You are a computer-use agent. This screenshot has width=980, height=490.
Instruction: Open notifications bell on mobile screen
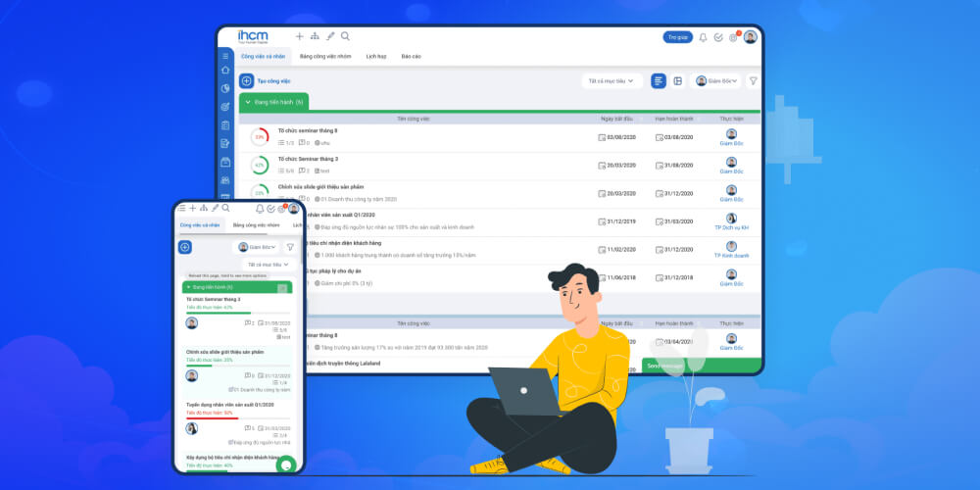pyautogui.click(x=260, y=209)
